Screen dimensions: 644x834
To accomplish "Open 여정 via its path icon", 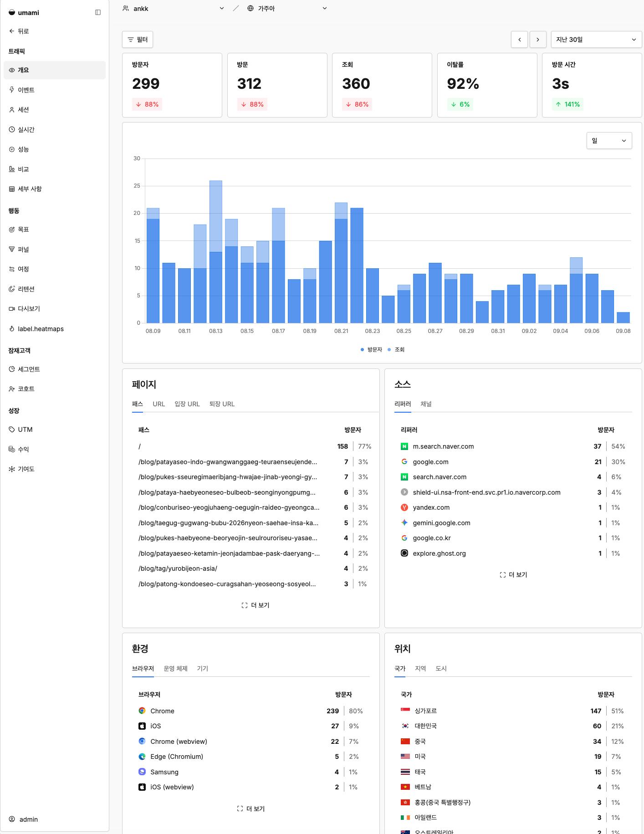I will [12, 269].
